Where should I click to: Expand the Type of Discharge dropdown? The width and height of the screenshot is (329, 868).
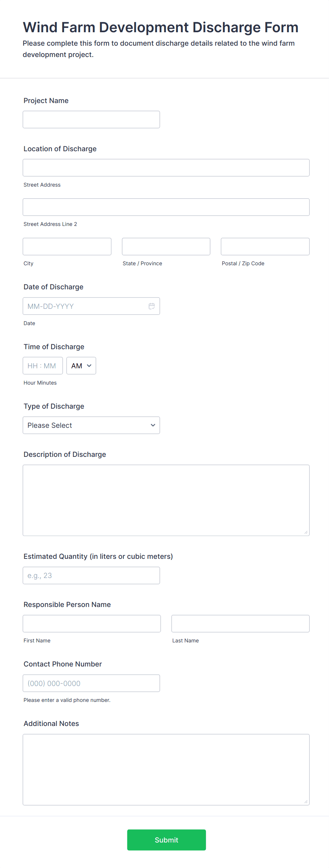pyautogui.click(x=91, y=425)
